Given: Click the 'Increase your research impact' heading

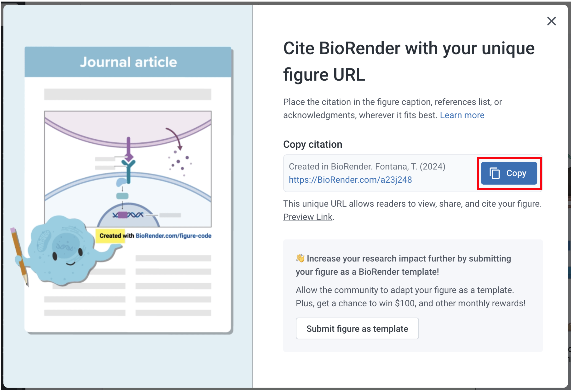Looking at the screenshot, I should 409,259.
